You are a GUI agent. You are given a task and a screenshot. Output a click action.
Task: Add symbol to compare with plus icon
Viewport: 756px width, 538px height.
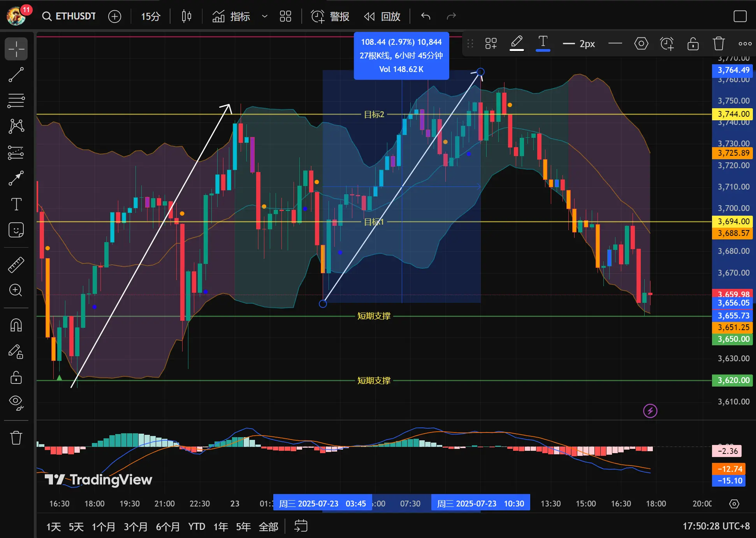114,16
